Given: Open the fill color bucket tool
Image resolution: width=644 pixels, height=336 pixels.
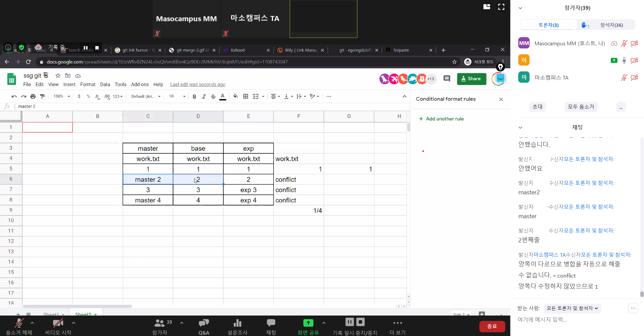Looking at the screenshot, I should coord(235,96).
